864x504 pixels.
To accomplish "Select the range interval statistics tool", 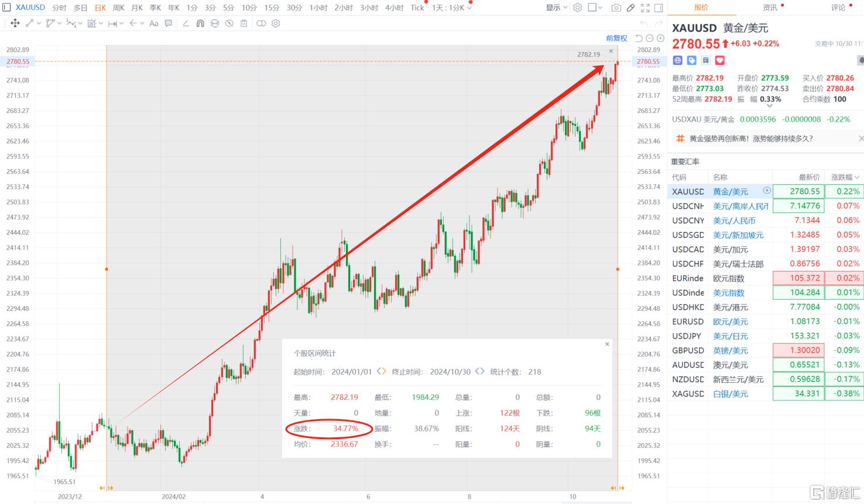I will [112, 23].
